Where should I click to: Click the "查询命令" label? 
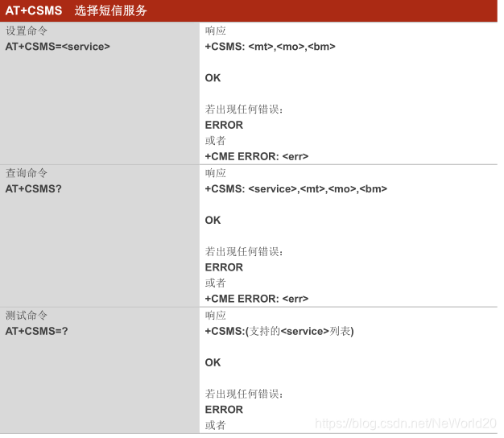click(x=27, y=173)
